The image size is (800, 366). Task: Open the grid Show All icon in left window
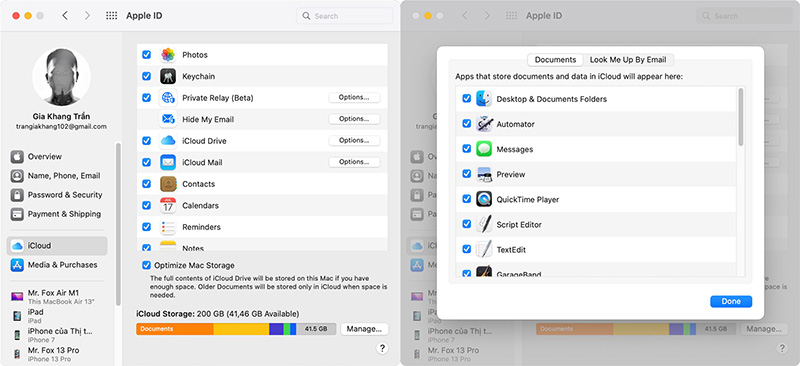pos(111,16)
